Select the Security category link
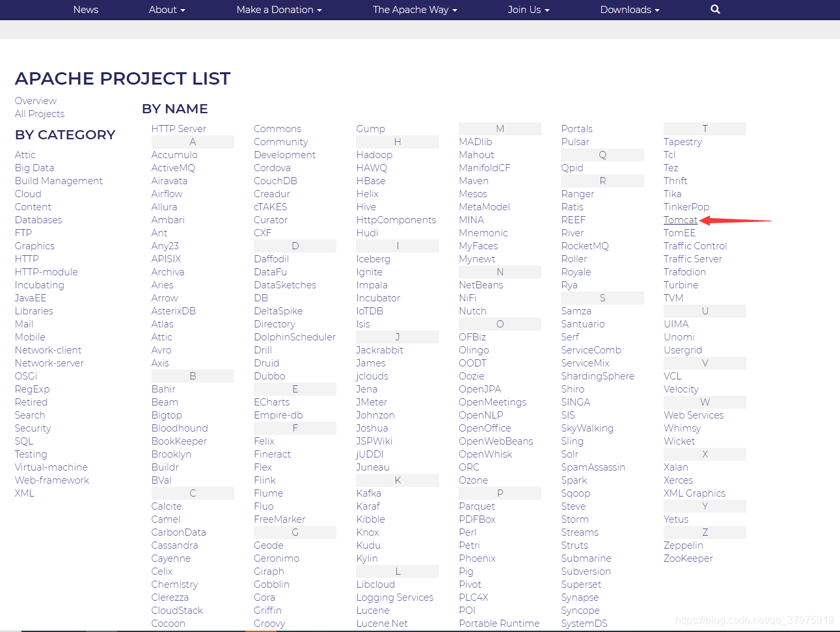This screenshot has height=632, width=840. pos(33,428)
